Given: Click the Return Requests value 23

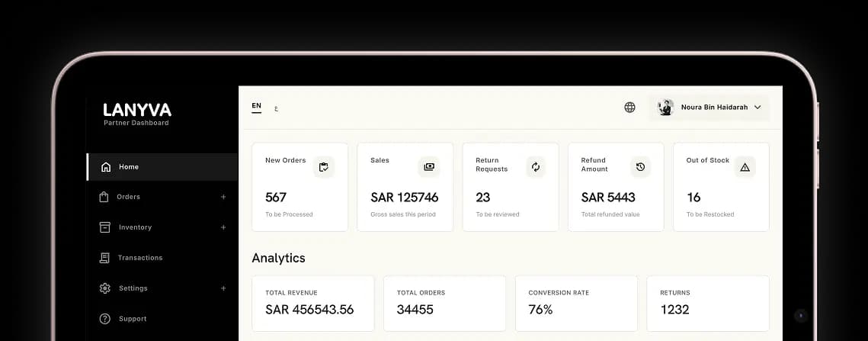Looking at the screenshot, I should [x=482, y=198].
